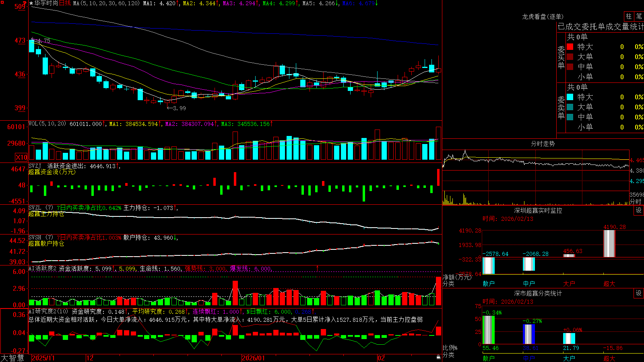Select the 散户 category in 深圳超赢实时监控
The height and width of the screenshot is (362, 644).
click(489, 284)
